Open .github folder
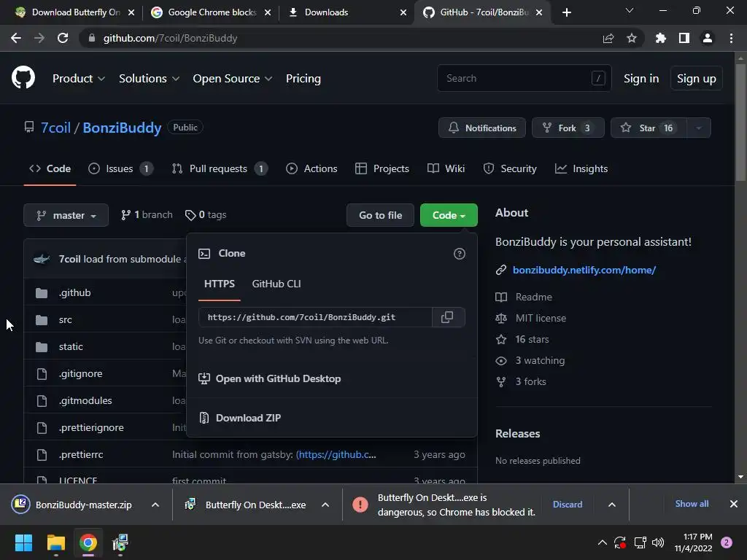747x560 pixels. point(75,293)
